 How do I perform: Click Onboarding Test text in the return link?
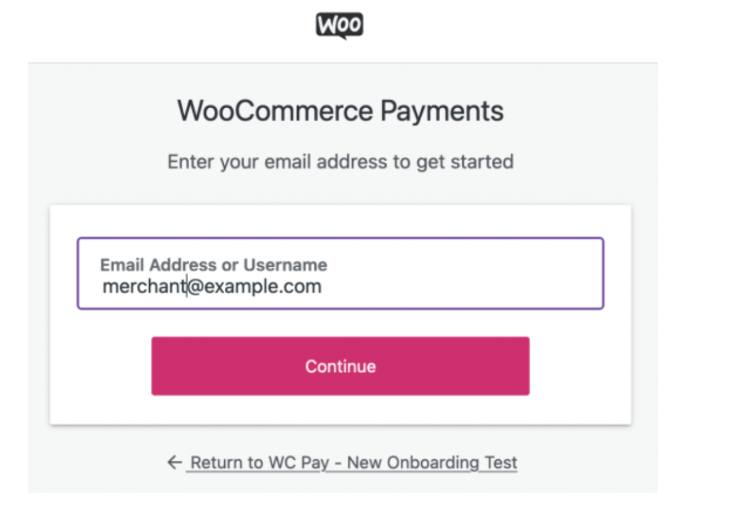point(452,462)
